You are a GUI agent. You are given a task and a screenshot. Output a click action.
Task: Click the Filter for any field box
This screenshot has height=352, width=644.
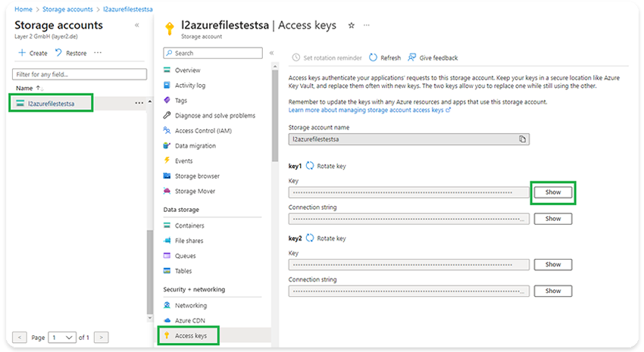pos(80,74)
